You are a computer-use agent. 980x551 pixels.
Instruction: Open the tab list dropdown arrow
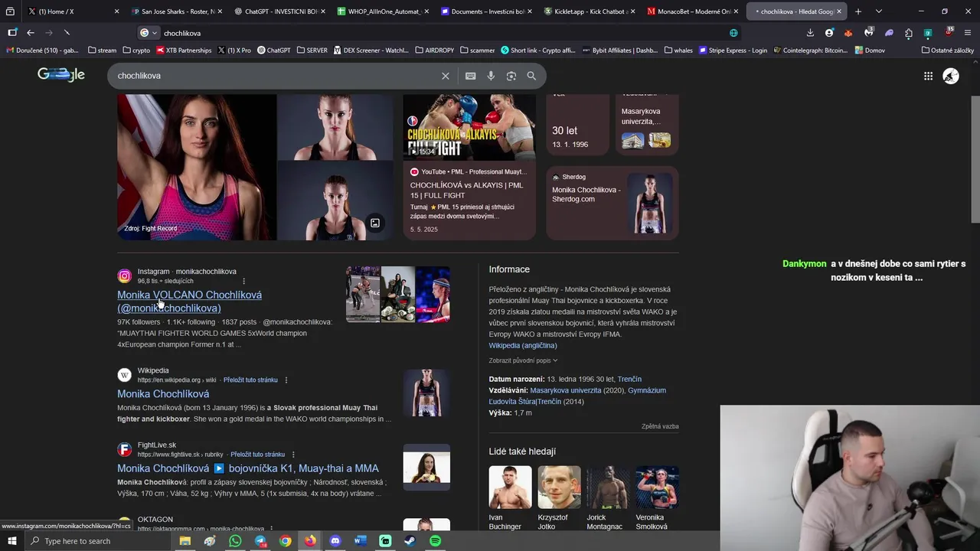click(x=878, y=11)
